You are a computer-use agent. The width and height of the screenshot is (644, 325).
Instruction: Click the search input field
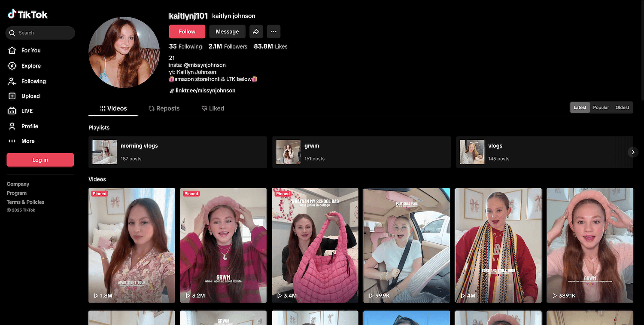(43, 33)
